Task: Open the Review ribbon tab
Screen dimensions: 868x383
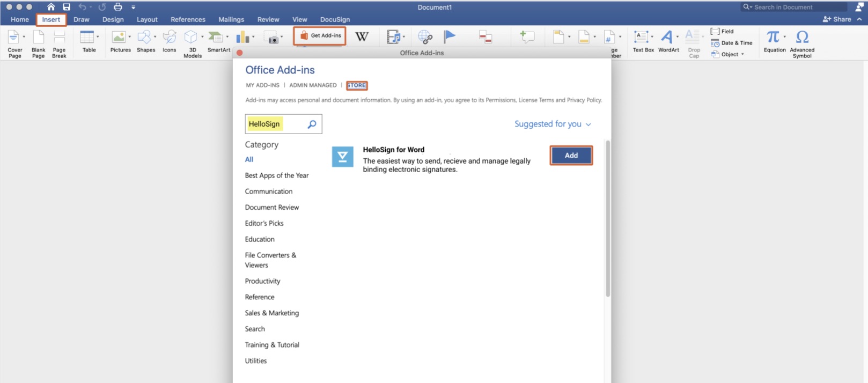Action: pos(268,19)
